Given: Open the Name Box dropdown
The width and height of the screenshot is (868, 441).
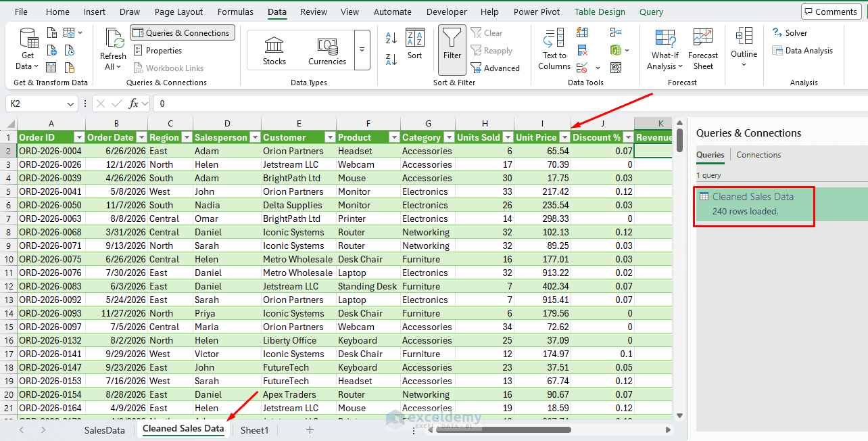Looking at the screenshot, I should point(71,103).
